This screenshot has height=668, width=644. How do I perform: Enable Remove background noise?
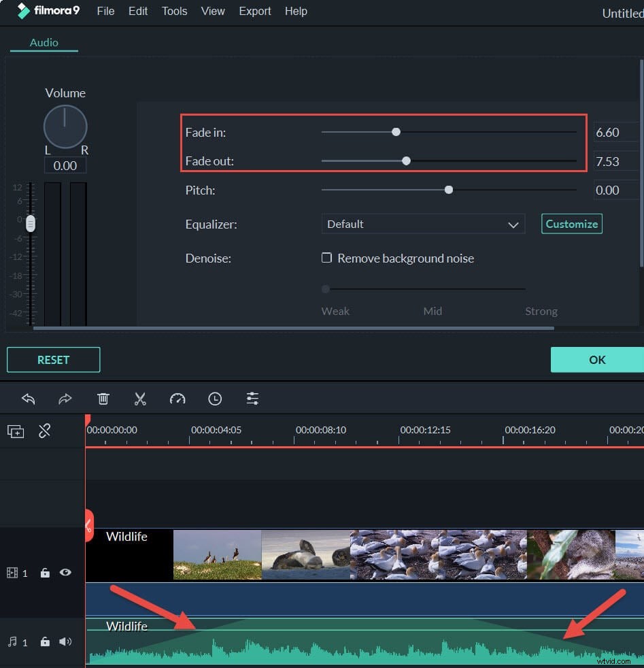click(x=327, y=258)
